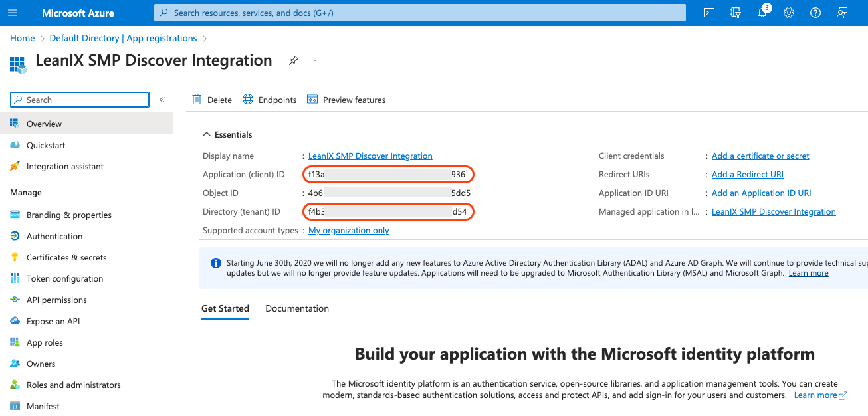
Task: Click the Directory (tenant) ID value
Action: pos(387,212)
